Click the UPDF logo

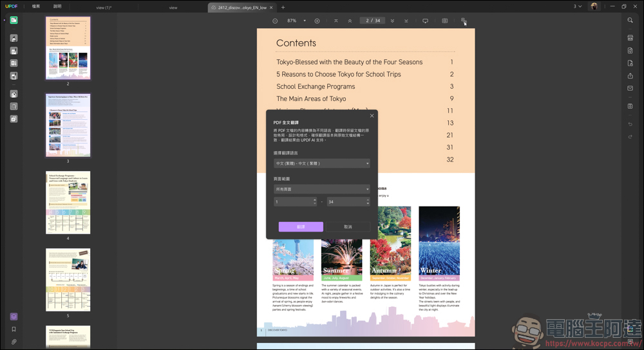click(x=12, y=6)
